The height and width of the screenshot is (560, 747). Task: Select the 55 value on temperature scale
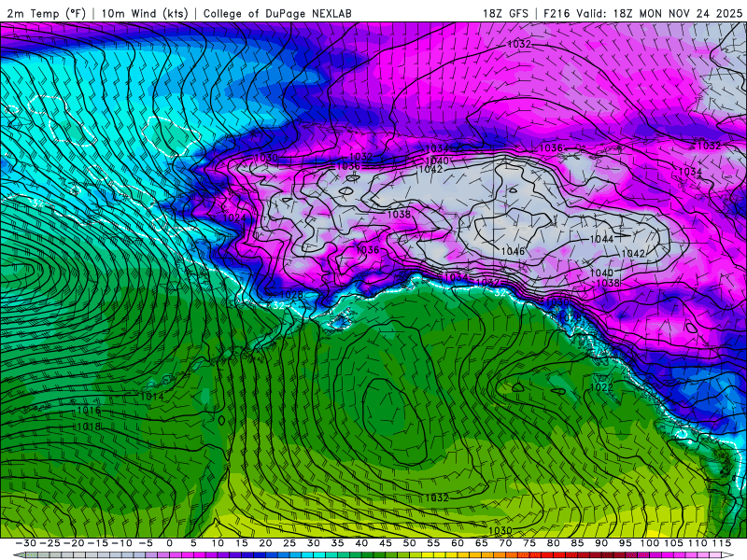tap(433, 543)
